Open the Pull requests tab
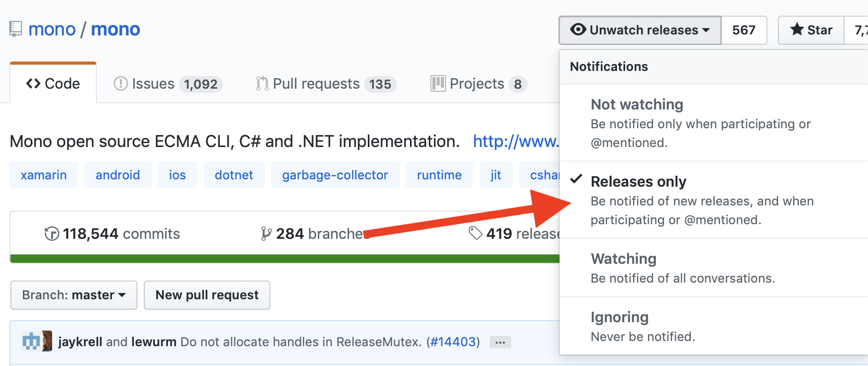 tap(326, 84)
